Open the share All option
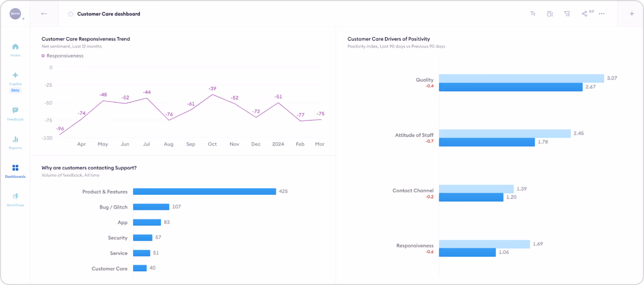644x285 pixels. click(x=587, y=13)
